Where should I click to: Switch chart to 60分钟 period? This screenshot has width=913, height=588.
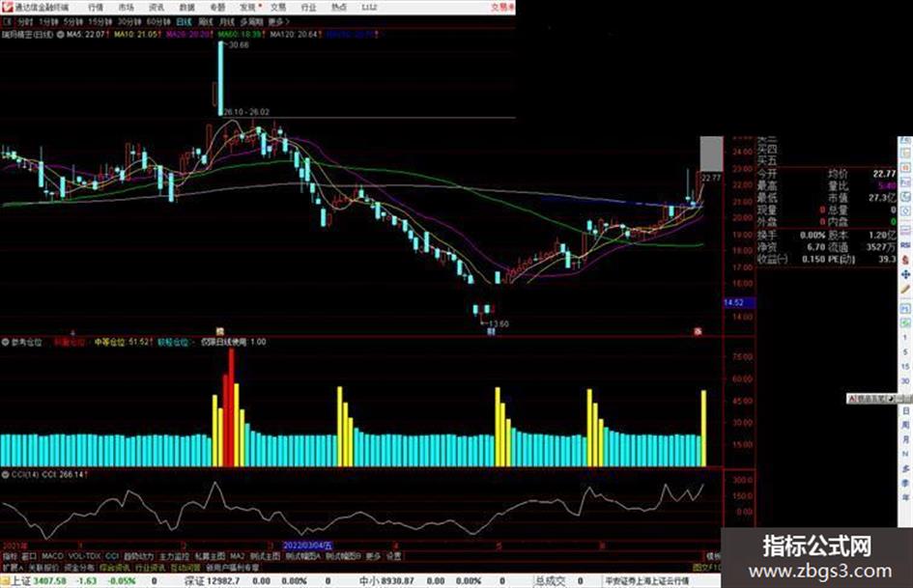click(x=158, y=22)
